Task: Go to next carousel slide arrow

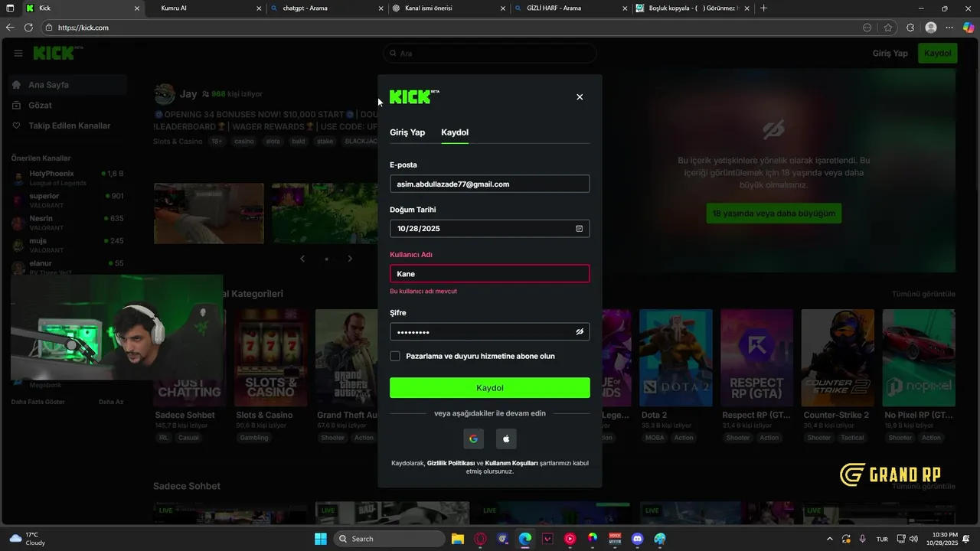Action: click(350, 259)
